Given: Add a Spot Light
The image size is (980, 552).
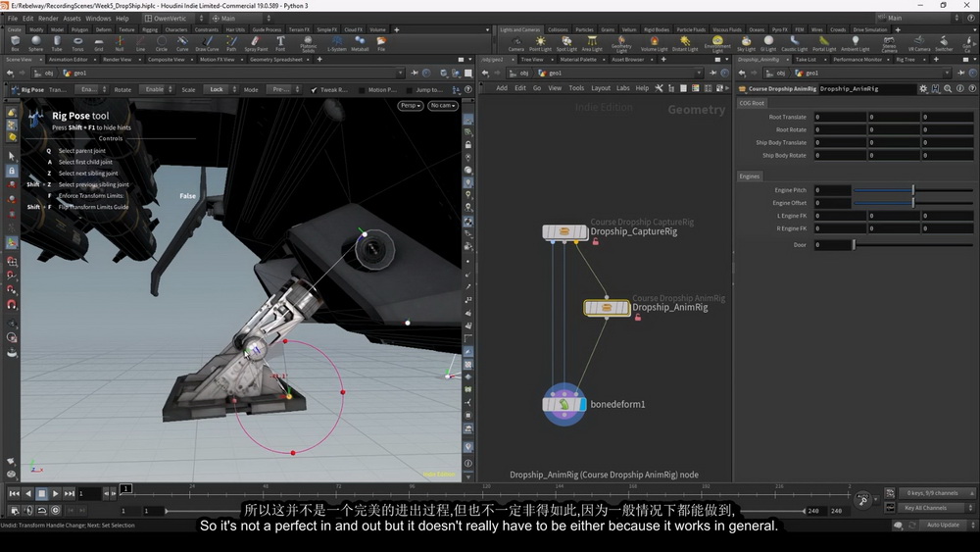Looking at the screenshot, I should 566,44.
